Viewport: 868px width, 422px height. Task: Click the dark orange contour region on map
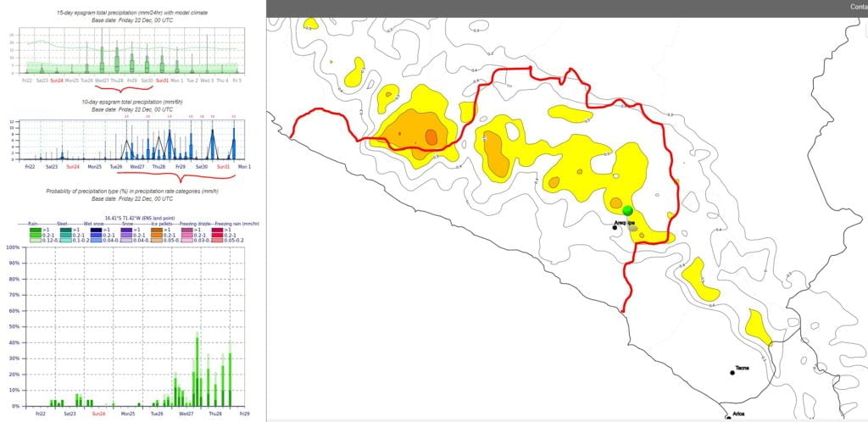click(x=431, y=136)
